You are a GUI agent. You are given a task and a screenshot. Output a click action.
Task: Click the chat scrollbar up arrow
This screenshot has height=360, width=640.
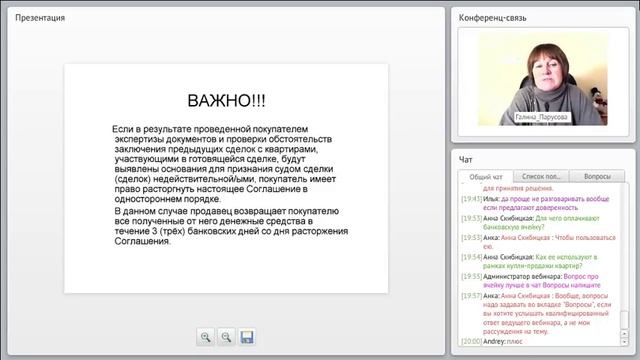624,334
